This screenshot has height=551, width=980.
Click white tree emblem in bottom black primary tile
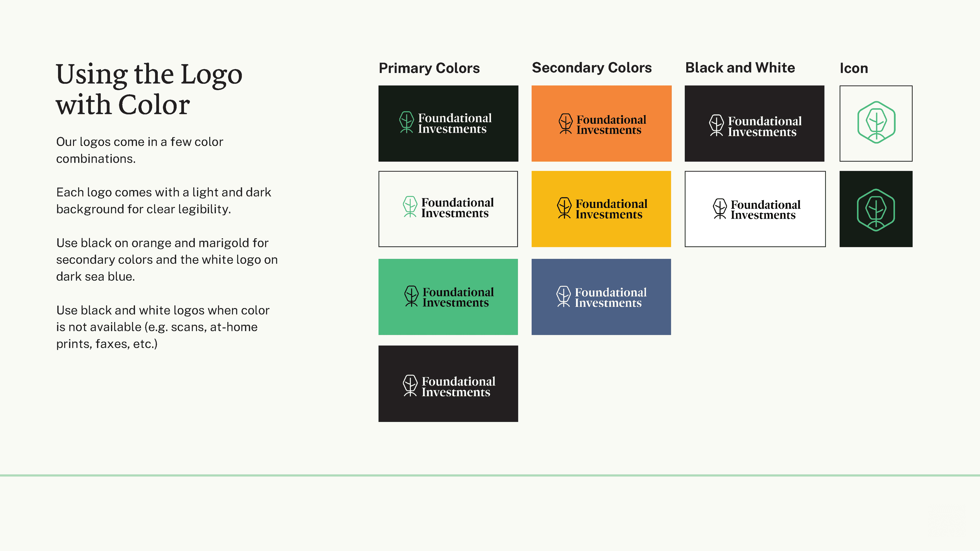coord(410,386)
